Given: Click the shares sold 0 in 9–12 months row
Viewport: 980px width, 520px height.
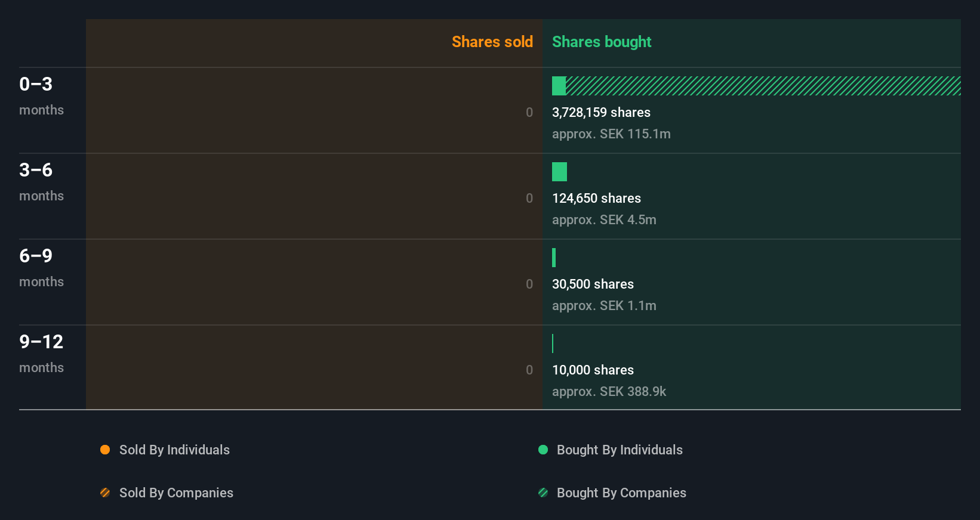Looking at the screenshot, I should 529,370.
